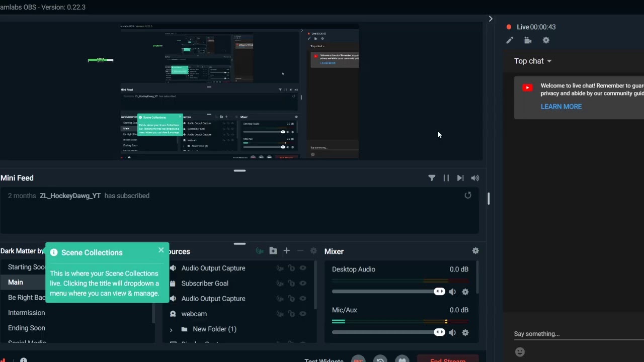The image size is (644, 362).
Task: Click the calendar icon beside Subscriber Goal
Action: pos(173,284)
